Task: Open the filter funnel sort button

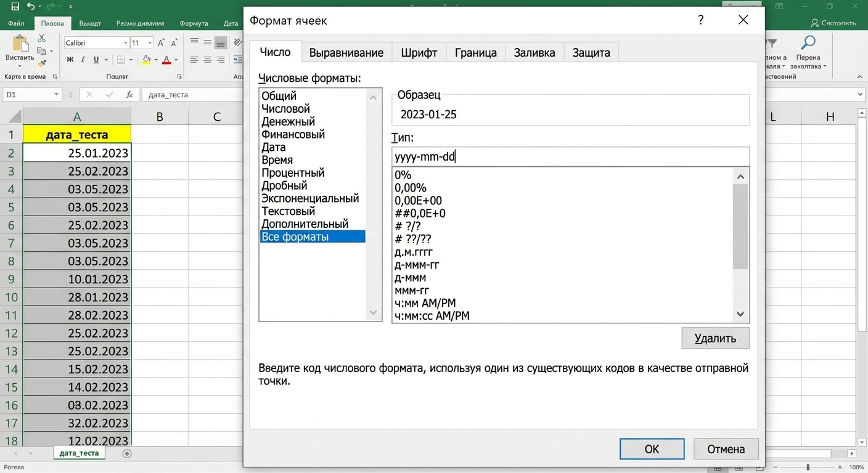Action: [x=771, y=43]
